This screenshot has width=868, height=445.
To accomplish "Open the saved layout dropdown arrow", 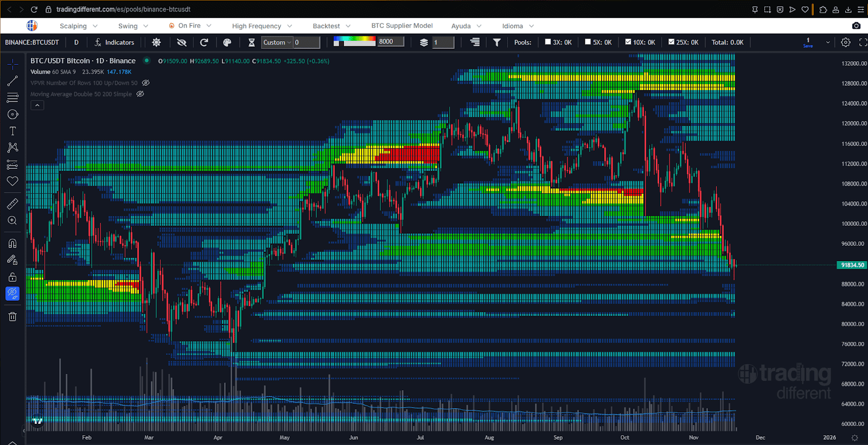I will click(x=828, y=42).
